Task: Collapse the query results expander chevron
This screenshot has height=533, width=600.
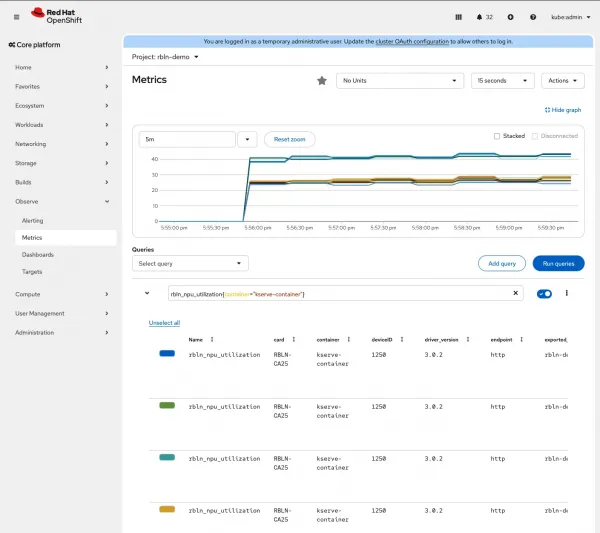Action: tap(147, 293)
